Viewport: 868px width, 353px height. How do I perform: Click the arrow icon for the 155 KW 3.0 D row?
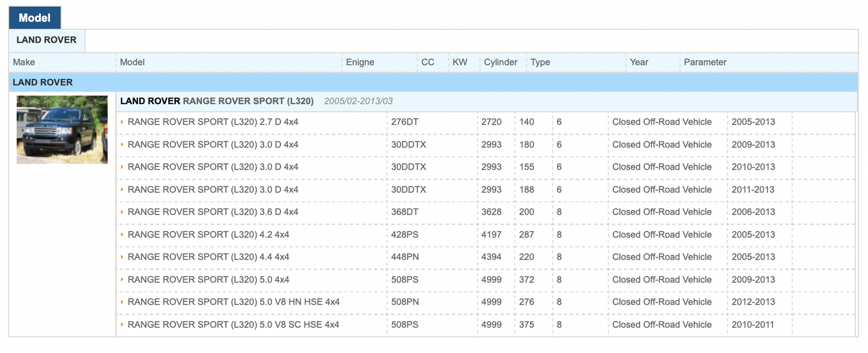coord(123,167)
